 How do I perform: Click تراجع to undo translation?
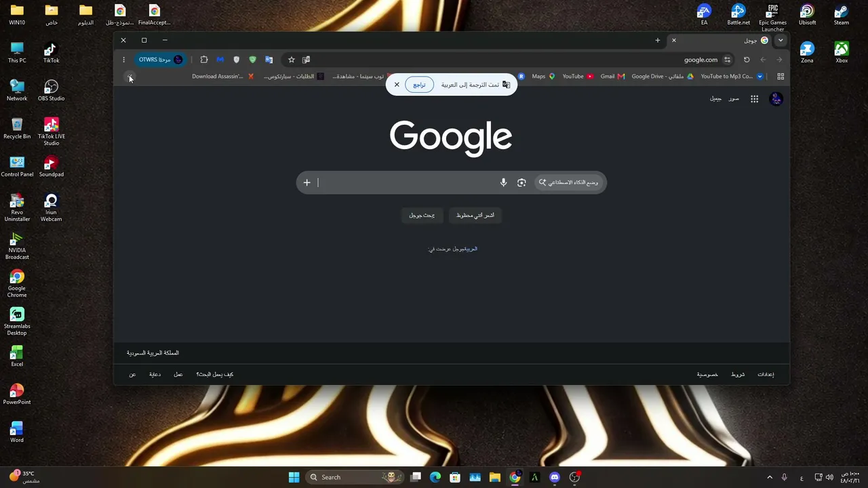click(x=419, y=85)
